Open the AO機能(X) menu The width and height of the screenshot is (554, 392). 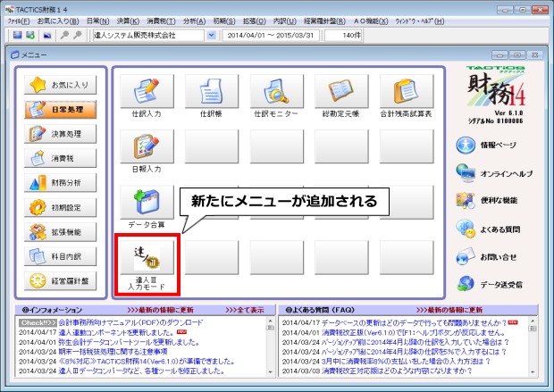pos(371,21)
